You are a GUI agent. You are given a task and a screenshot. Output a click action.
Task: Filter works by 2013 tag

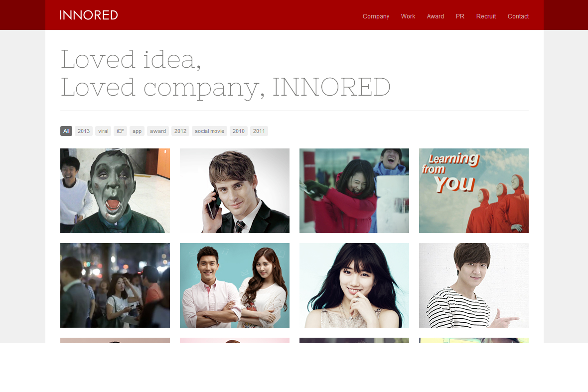[84, 131]
